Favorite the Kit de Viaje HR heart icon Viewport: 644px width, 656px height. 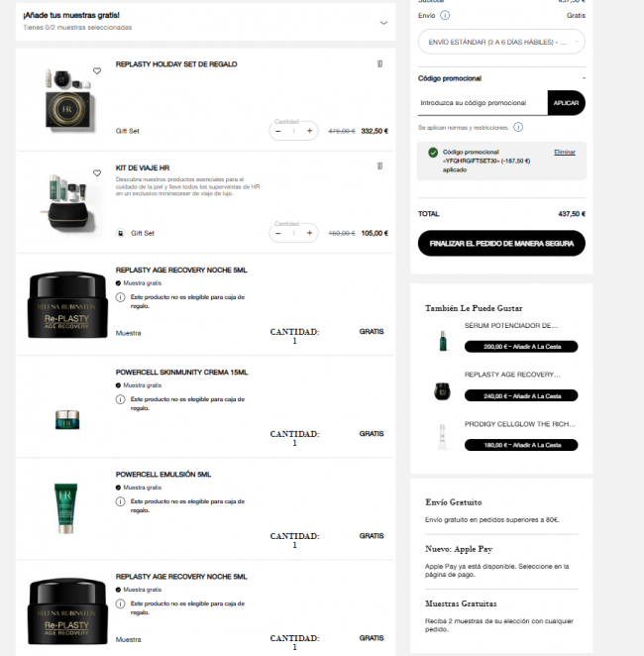pyautogui.click(x=97, y=173)
